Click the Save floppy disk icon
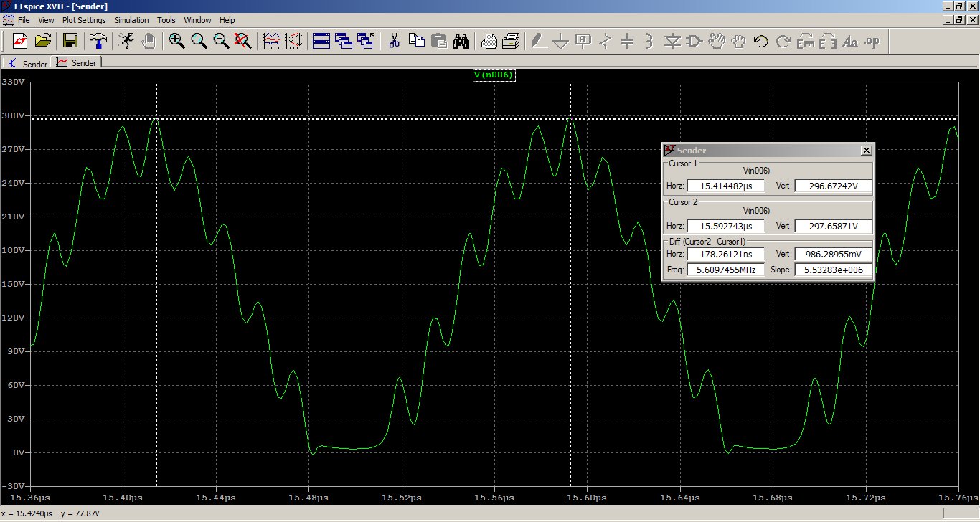 click(70, 41)
